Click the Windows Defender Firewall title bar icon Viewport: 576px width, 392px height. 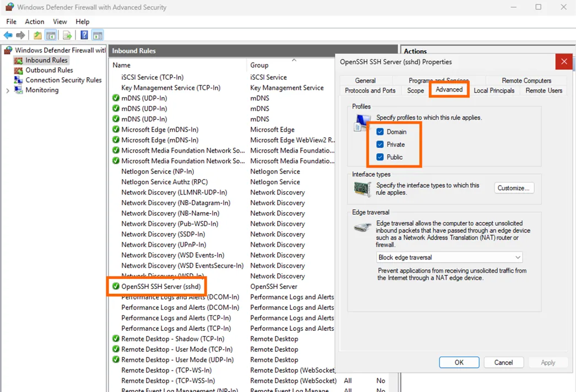coord(9,7)
